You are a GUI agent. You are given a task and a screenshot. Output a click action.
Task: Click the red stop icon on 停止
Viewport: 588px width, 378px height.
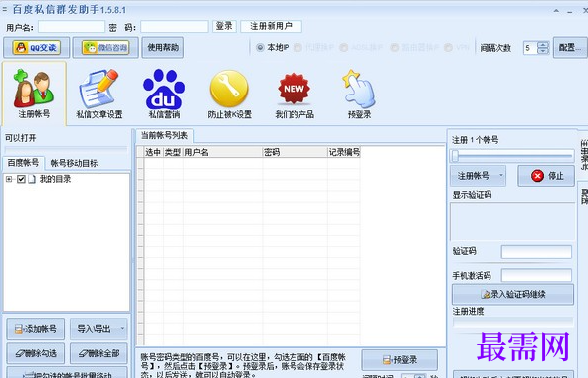click(537, 176)
